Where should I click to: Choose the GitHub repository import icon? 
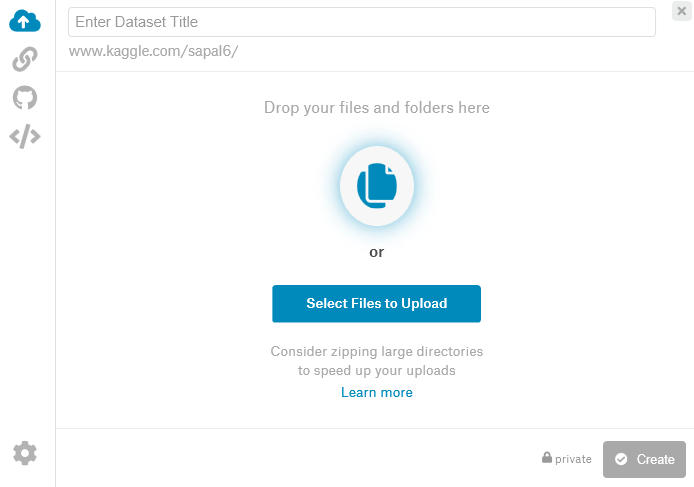click(x=25, y=97)
